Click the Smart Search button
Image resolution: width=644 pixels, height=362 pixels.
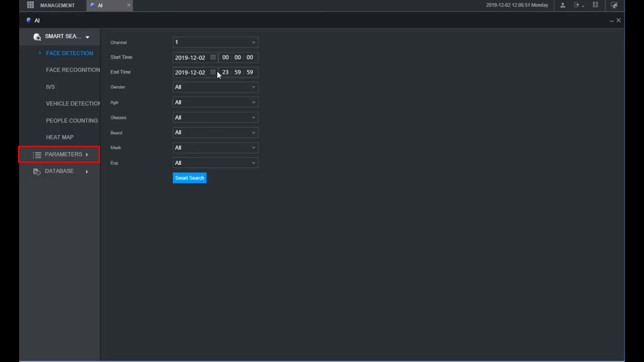190,178
